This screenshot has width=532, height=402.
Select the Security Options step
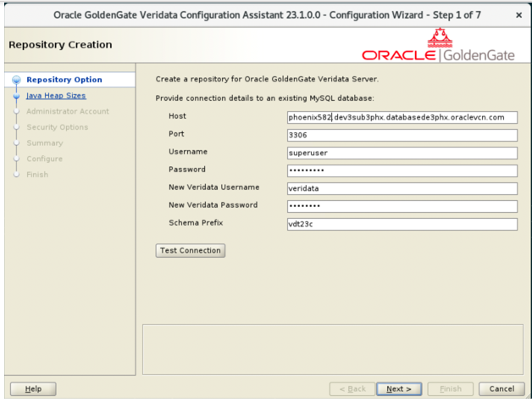(x=57, y=127)
